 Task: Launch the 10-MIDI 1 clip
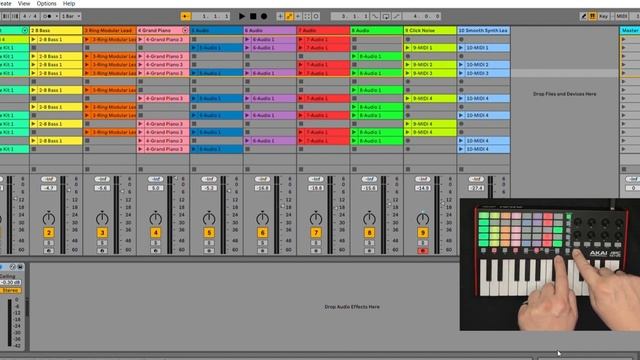(x=461, y=48)
